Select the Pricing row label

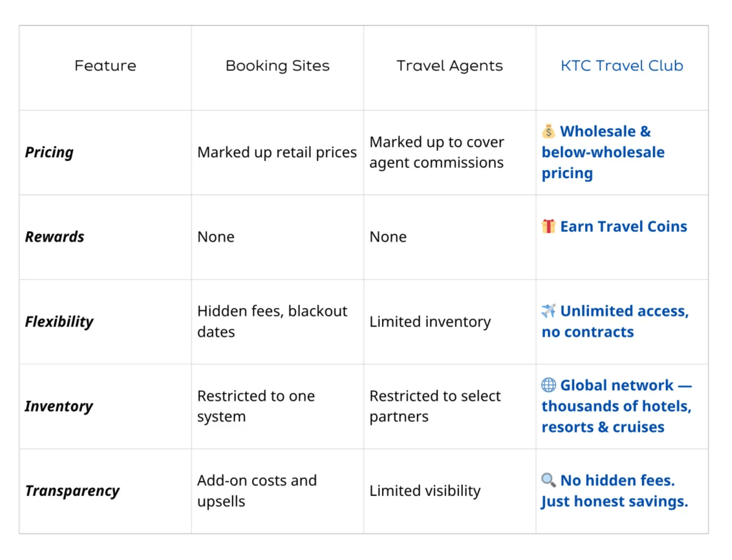(x=49, y=152)
